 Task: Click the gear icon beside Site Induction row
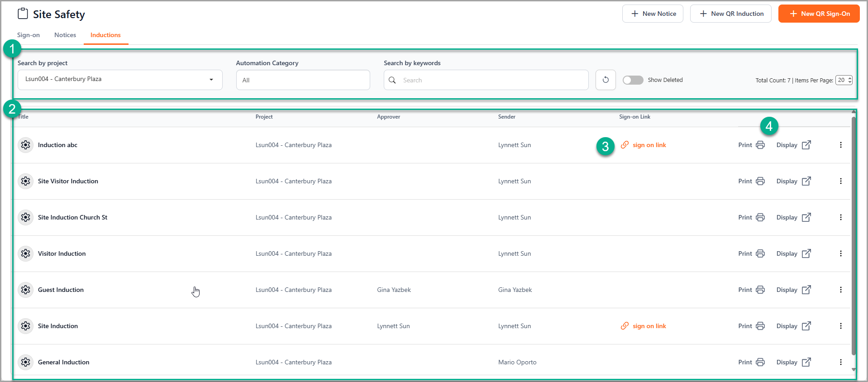pos(26,326)
